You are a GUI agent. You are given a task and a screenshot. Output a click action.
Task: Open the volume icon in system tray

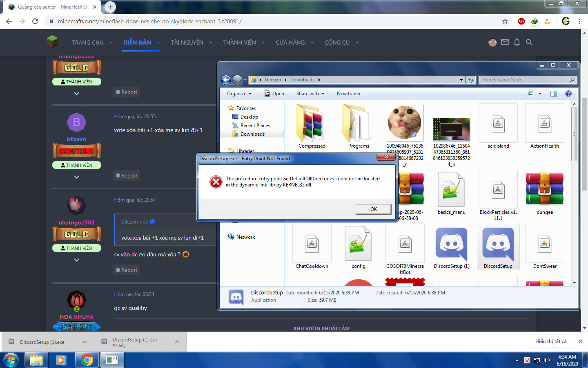click(x=547, y=360)
